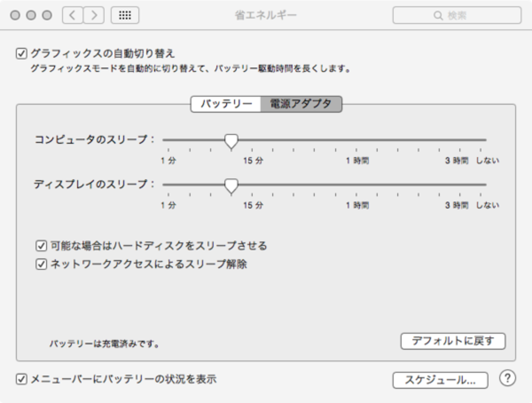Show all preferences grid icon
532x403 pixels.
click(x=125, y=16)
